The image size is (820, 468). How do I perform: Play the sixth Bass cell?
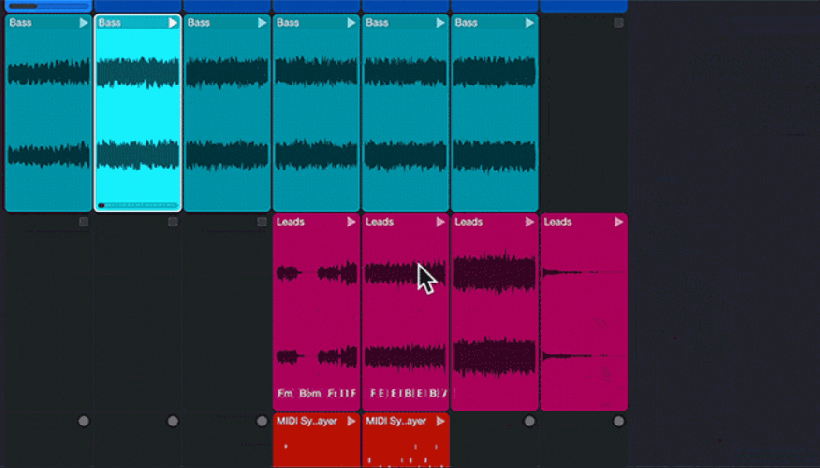point(530,23)
